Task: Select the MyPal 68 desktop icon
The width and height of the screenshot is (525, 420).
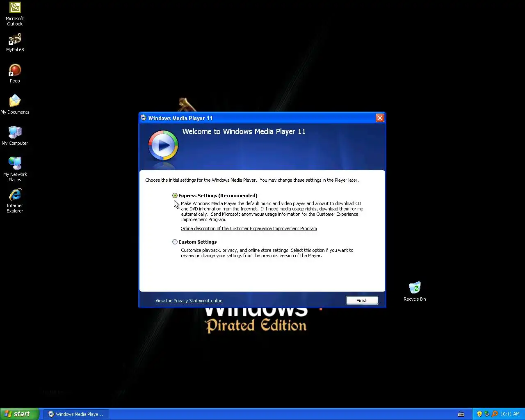Action: tap(15, 43)
